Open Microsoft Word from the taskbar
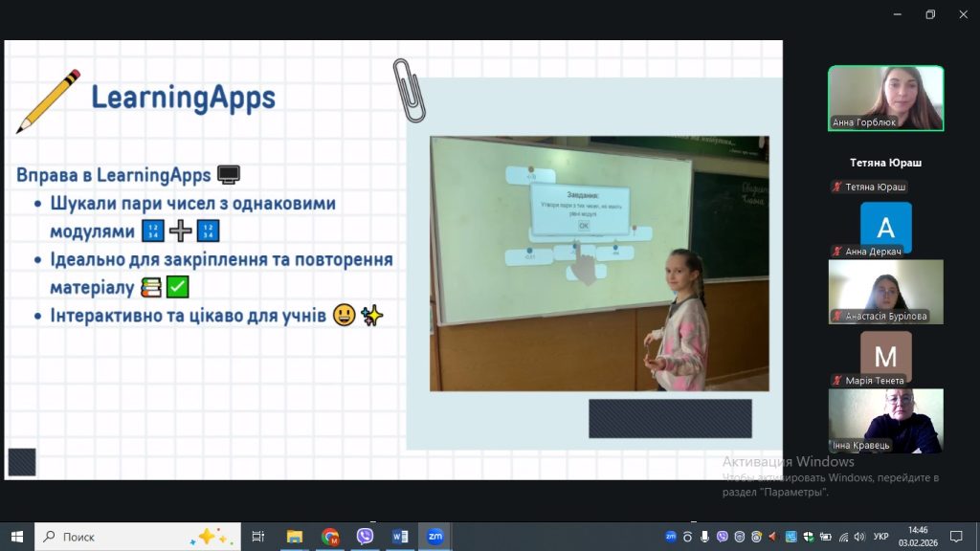 coord(400,537)
